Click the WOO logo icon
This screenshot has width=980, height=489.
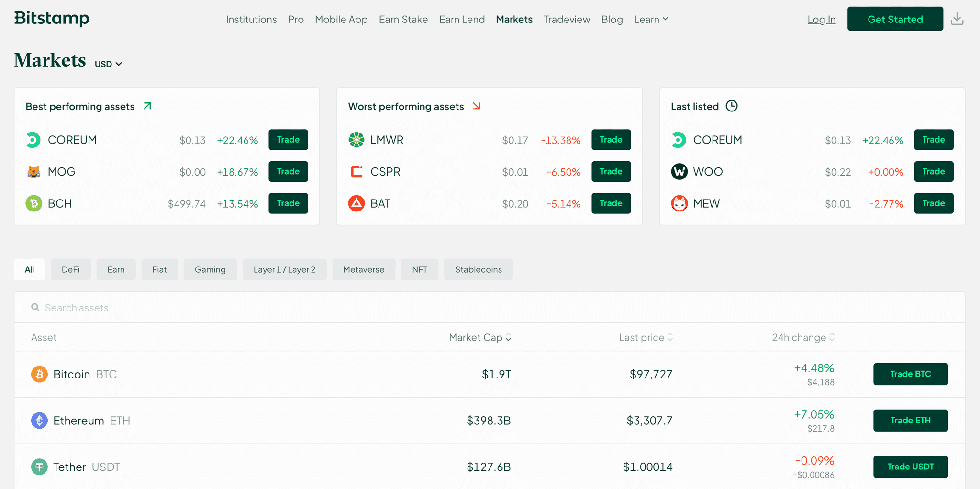679,171
